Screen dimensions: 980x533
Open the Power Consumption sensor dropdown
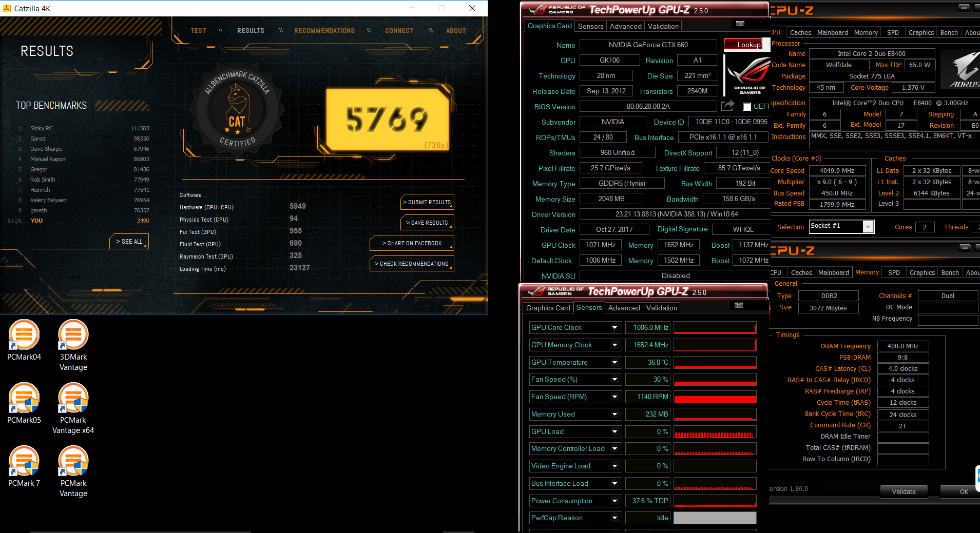pos(614,501)
